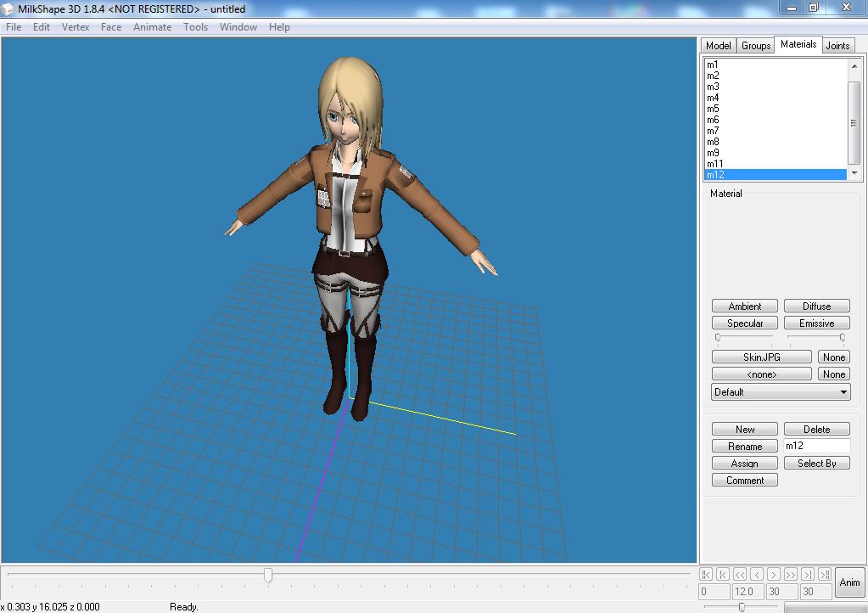Click the small slider below the frame fields
Viewport: 868px width, 613px height.
pos(742,607)
